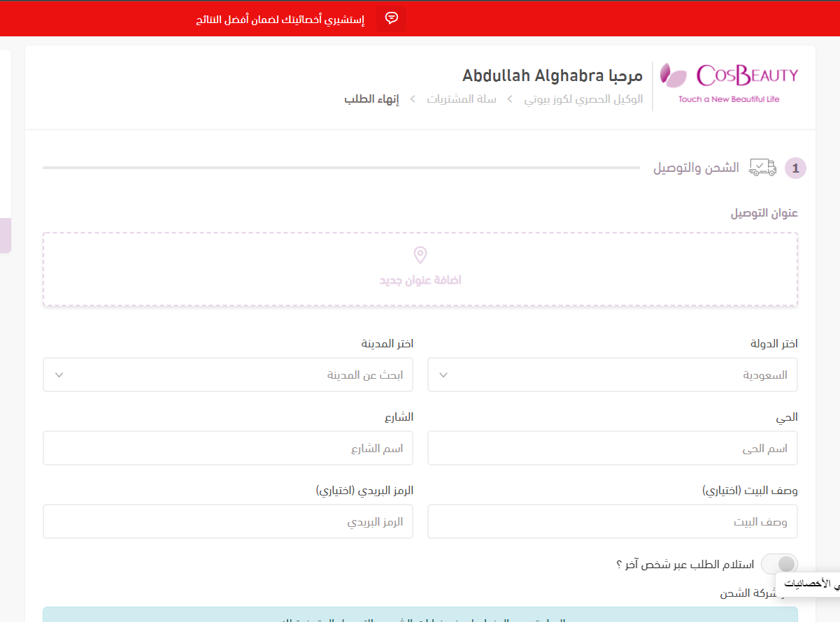Viewport: 840px width, 622px height.
Task: Focus the neighborhood name field
Action: tap(612, 449)
